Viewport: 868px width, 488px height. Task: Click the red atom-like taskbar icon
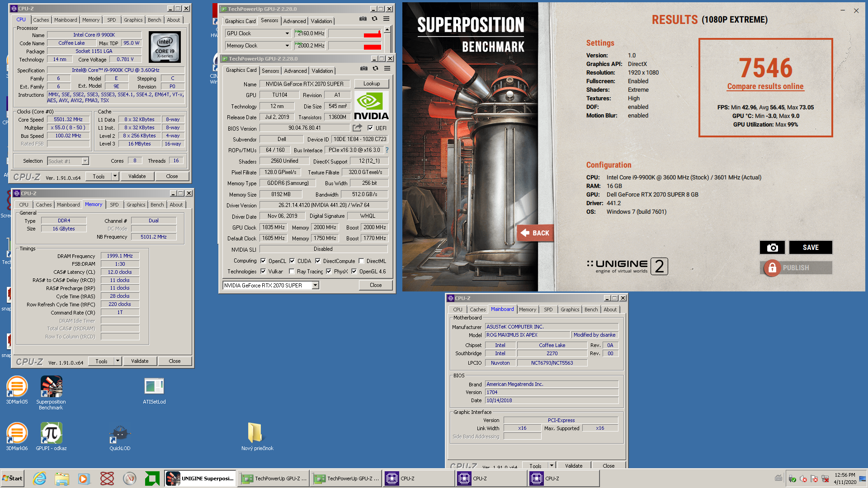pyautogui.click(x=107, y=478)
